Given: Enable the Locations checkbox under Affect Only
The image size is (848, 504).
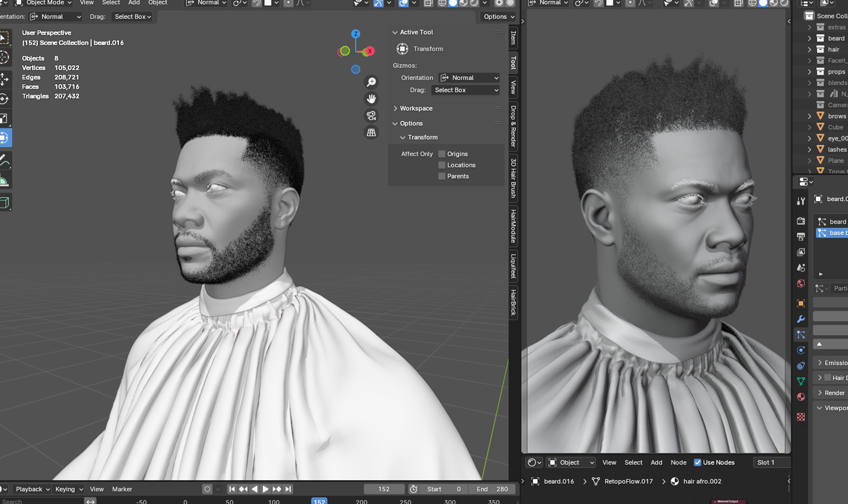Looking at the screenshot, I should pos(442,165).
